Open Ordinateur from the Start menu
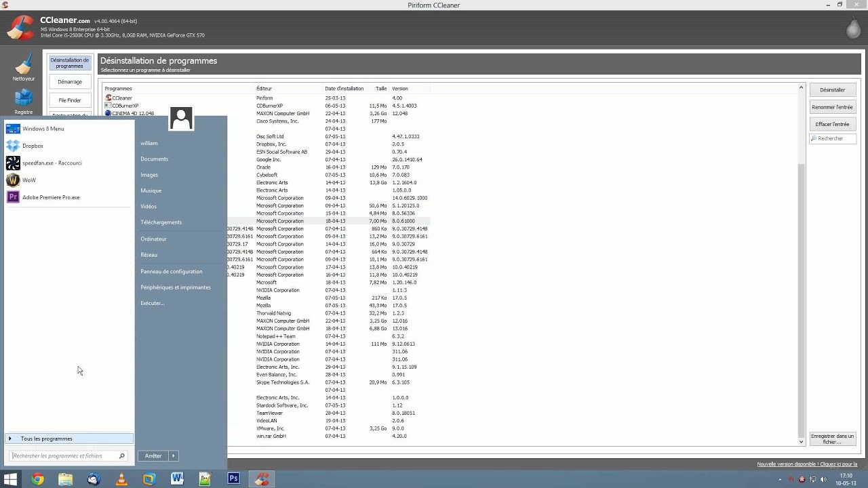The image size is (868, 488). 153,239
